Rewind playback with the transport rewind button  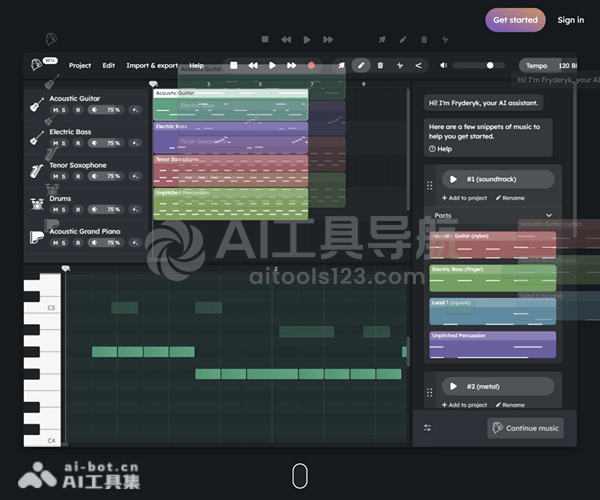click(x=253, y=65)
